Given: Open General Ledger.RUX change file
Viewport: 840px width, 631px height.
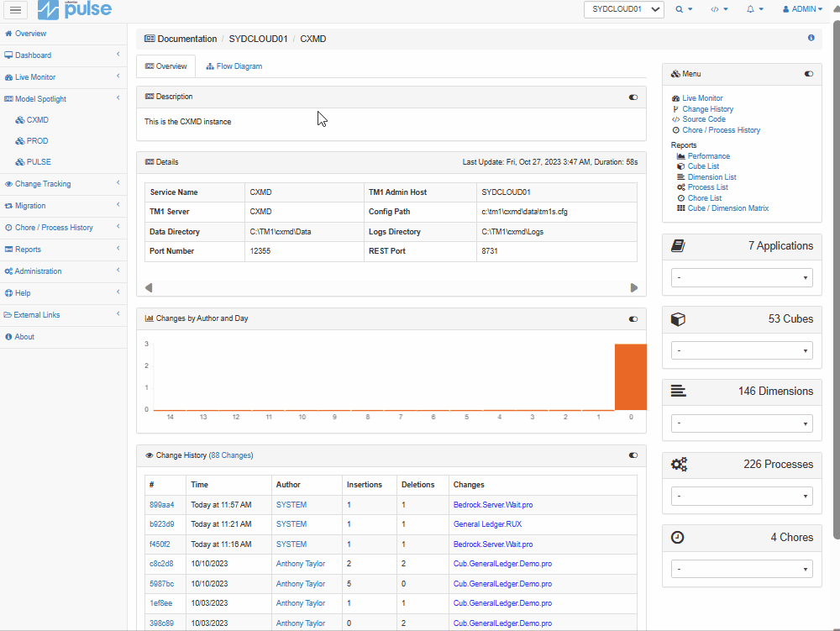Looking at the screenshot, I should pyautogui.click(x=487, y=523).
